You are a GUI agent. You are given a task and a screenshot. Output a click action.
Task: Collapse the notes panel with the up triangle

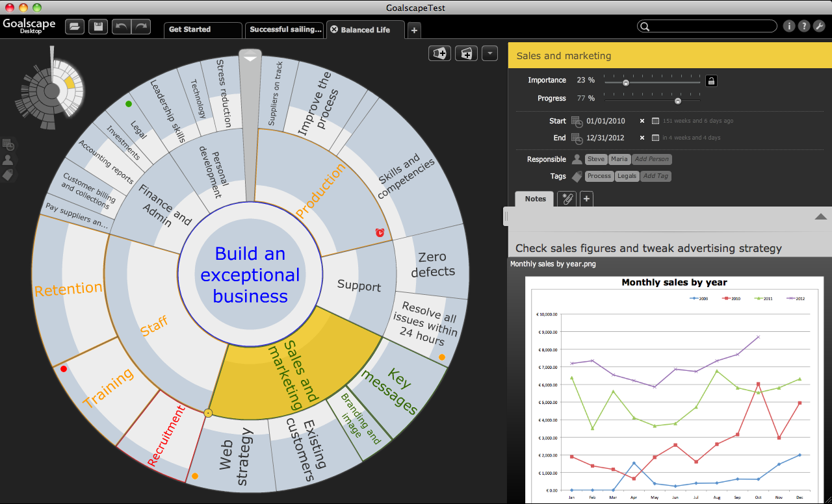[x=820, y=217]
